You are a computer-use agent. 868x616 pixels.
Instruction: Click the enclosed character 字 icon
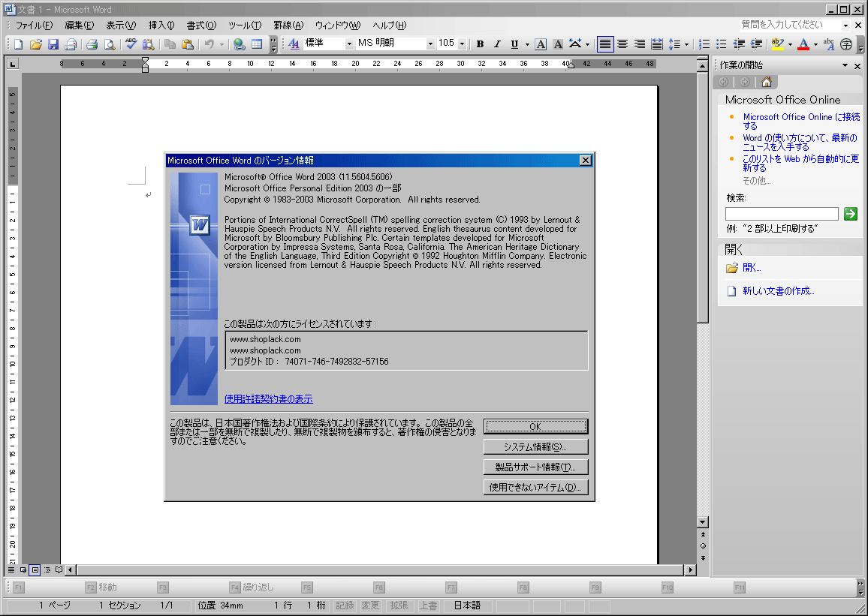[846, 44]
